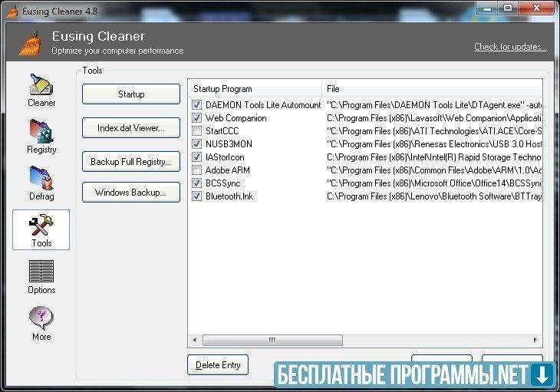Click the Intel Rapid Storage file path
560x392 pixels.
tap(434, 157)
